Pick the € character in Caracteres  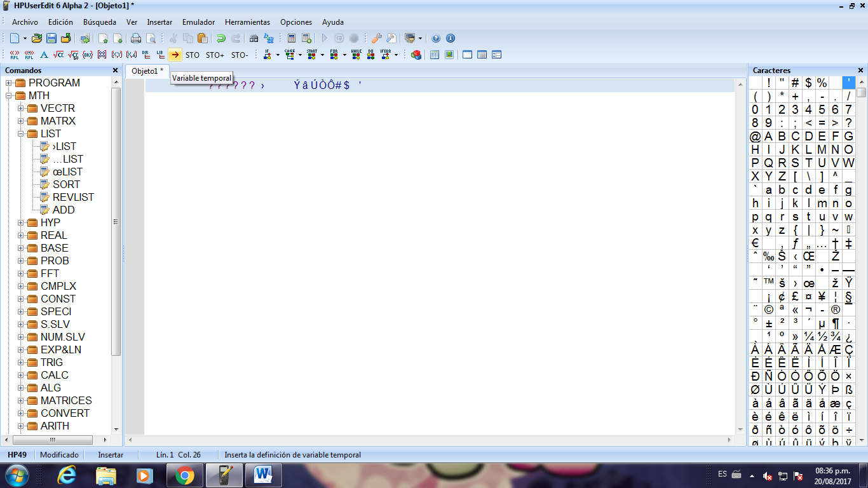click(x=755, y=243)
